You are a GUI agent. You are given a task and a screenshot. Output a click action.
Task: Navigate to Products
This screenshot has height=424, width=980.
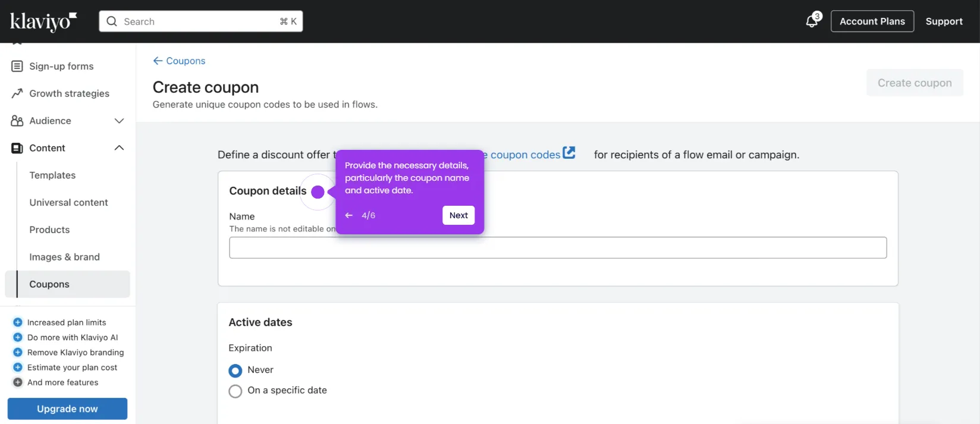click(x=49, y=230)
